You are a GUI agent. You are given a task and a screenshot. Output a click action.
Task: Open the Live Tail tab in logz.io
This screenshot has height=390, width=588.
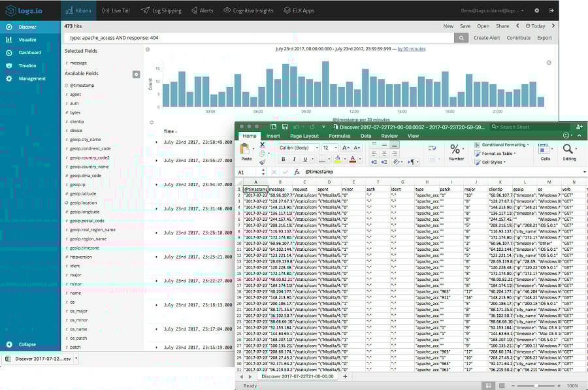[116, 10]
